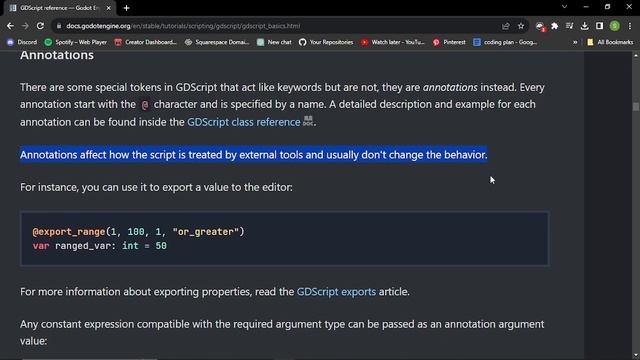
Task: Open the media controls icon
Action: (569, 26)
